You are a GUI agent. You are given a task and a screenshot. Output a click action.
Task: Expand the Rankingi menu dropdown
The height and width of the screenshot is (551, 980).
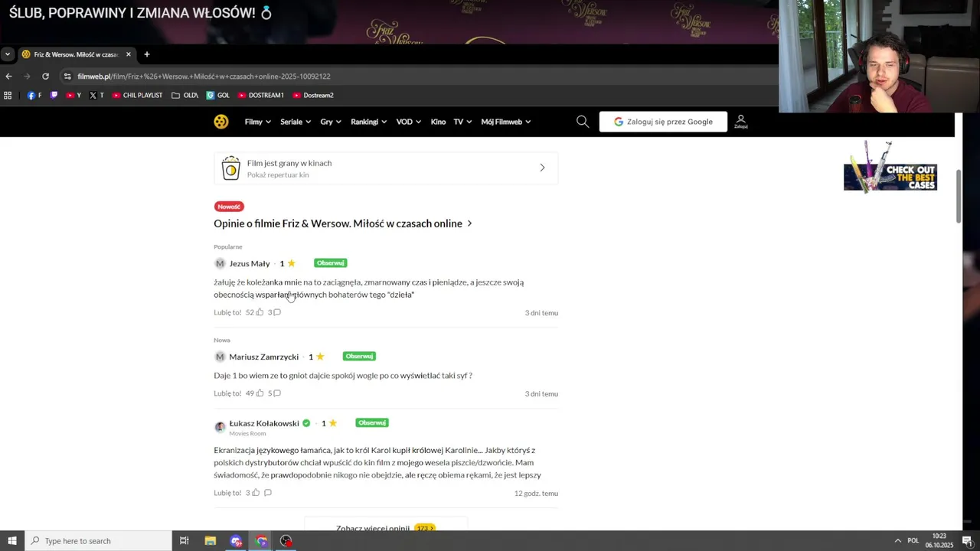[x=369, y=122]
